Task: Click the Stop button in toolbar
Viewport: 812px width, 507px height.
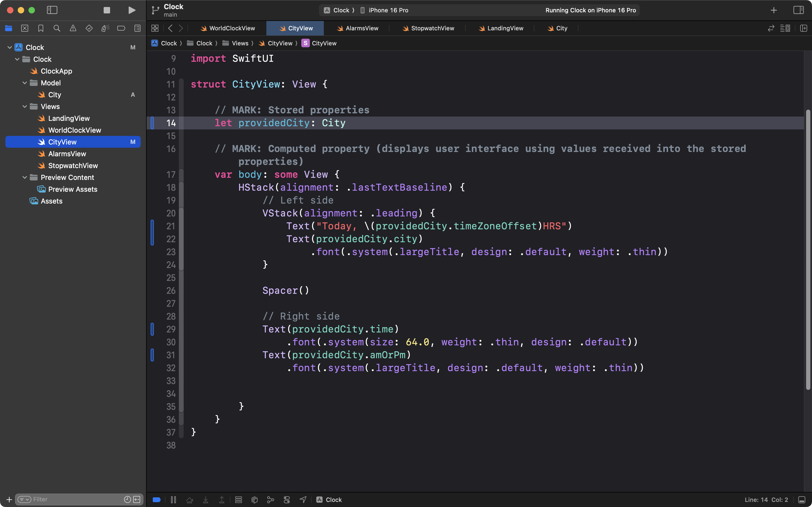Action: 107,10
